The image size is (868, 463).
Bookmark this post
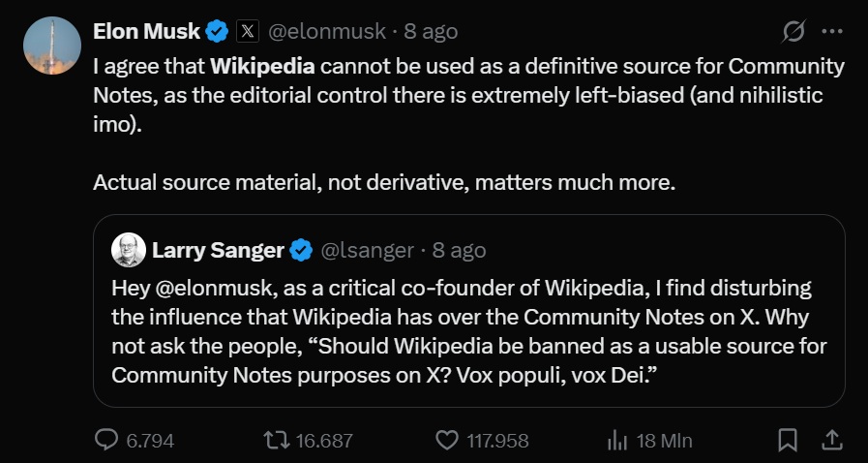pos(788,441)
